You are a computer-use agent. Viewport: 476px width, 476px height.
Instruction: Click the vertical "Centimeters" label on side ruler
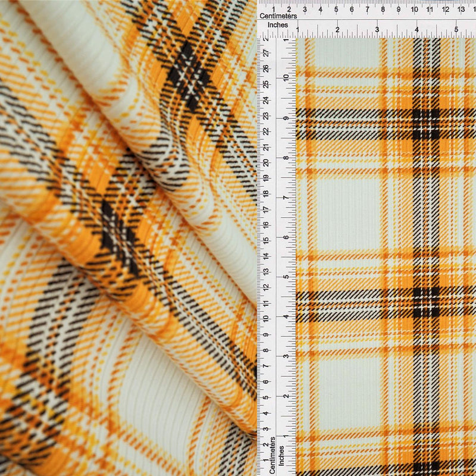point(272,455)
